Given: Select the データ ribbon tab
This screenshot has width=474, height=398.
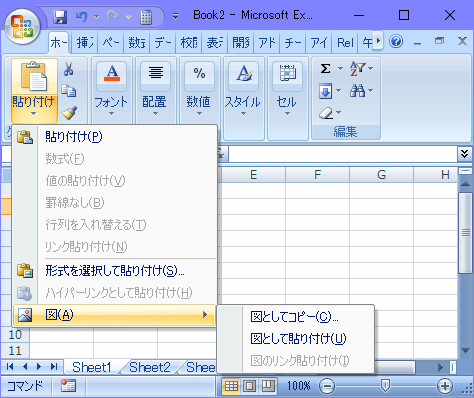Looking at the screenshot, I should 163,43.
